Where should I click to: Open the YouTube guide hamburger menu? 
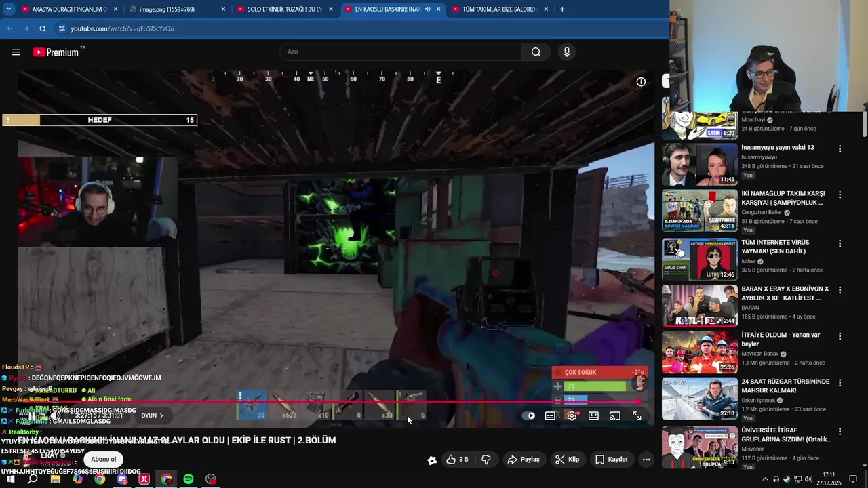16,52
